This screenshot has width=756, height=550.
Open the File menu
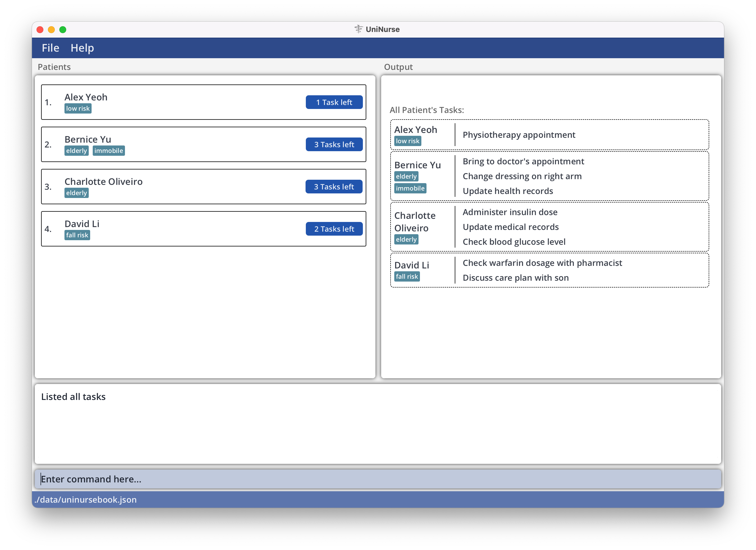pyautogui.click(x=50, y=48)
